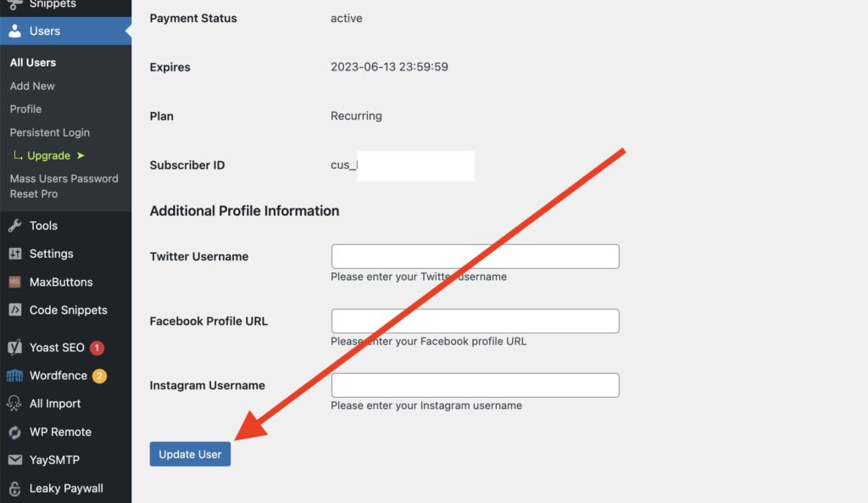Click the Wordfence shield icon

(x=14, y=376)
